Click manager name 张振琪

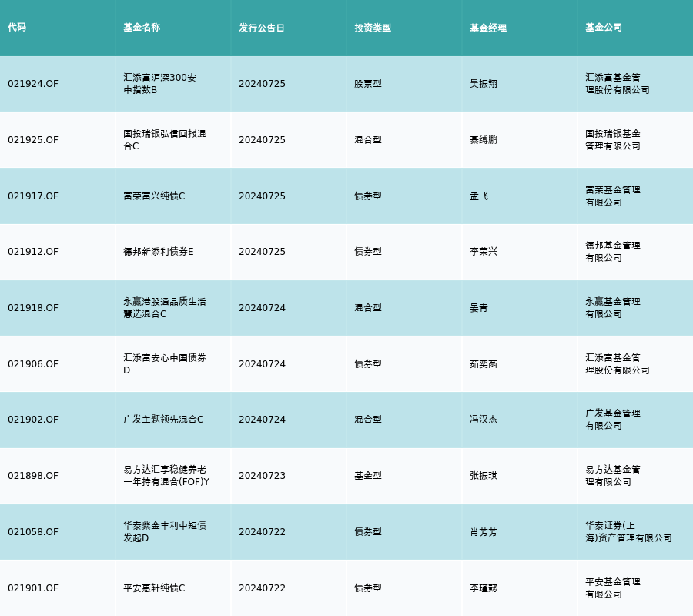[483, 476]
